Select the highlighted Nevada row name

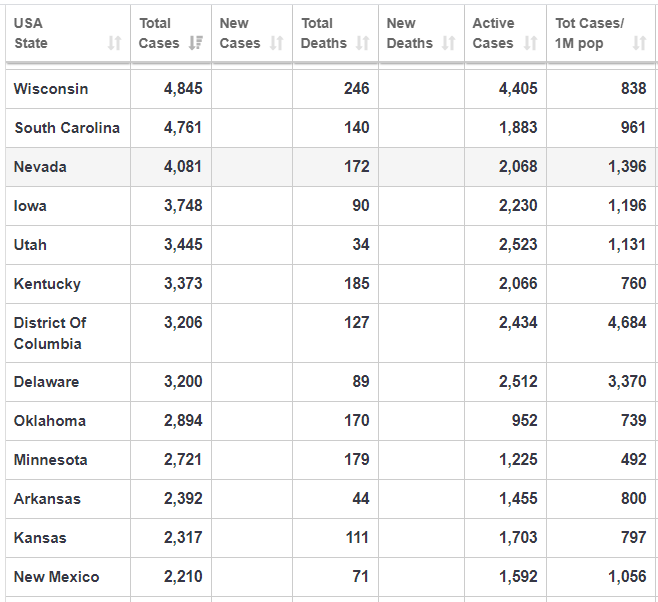(x=40, y=167)
